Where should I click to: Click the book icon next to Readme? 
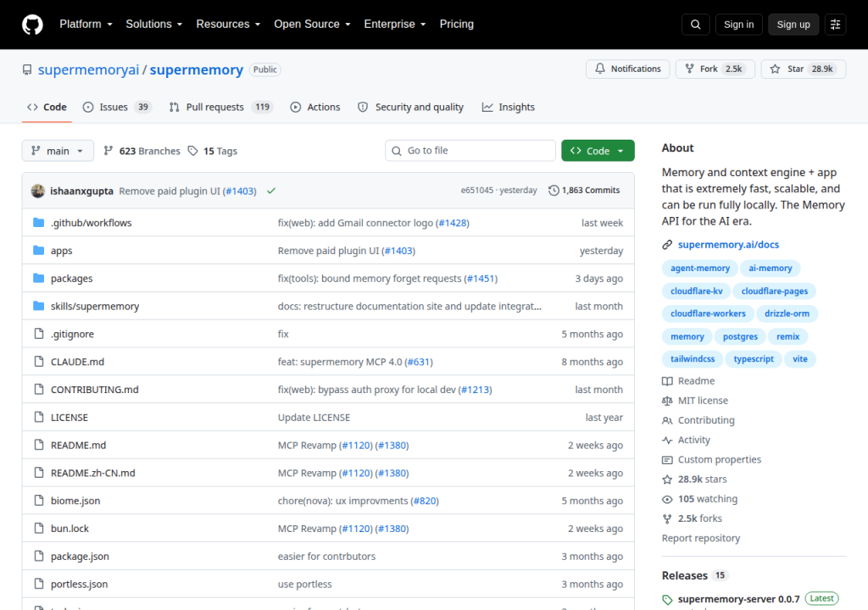click(x=667, y=381)
